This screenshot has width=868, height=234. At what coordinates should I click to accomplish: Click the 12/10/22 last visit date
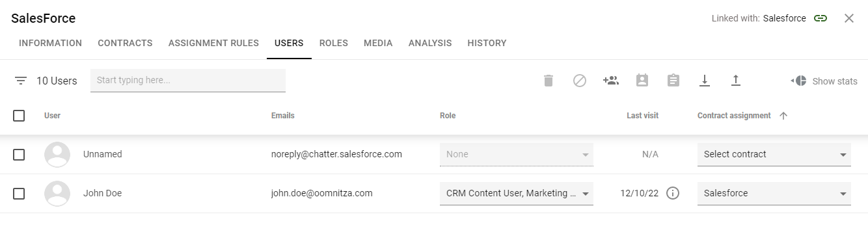click(x=639, y=193)
